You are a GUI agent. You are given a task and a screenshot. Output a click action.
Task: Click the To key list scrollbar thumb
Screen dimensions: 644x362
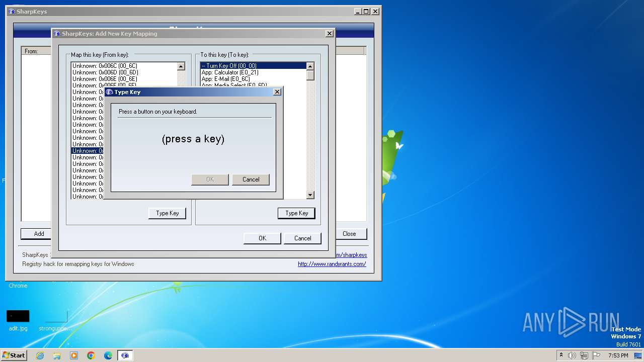click(x=310, y=75)
